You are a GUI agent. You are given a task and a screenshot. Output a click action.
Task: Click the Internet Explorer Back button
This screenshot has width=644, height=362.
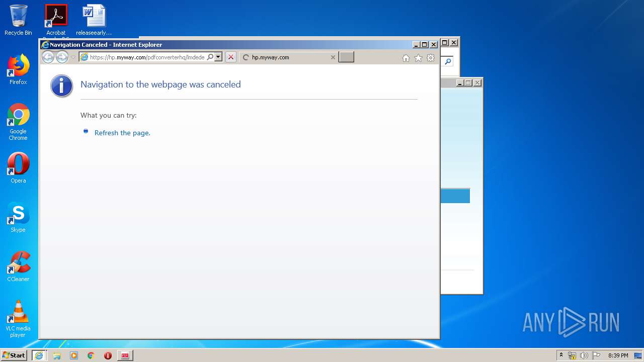[48, 57]
